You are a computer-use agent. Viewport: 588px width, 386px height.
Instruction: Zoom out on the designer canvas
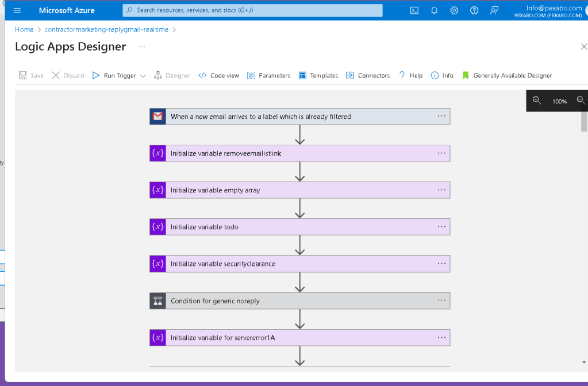pyautogui.click(x=581, y=101)
